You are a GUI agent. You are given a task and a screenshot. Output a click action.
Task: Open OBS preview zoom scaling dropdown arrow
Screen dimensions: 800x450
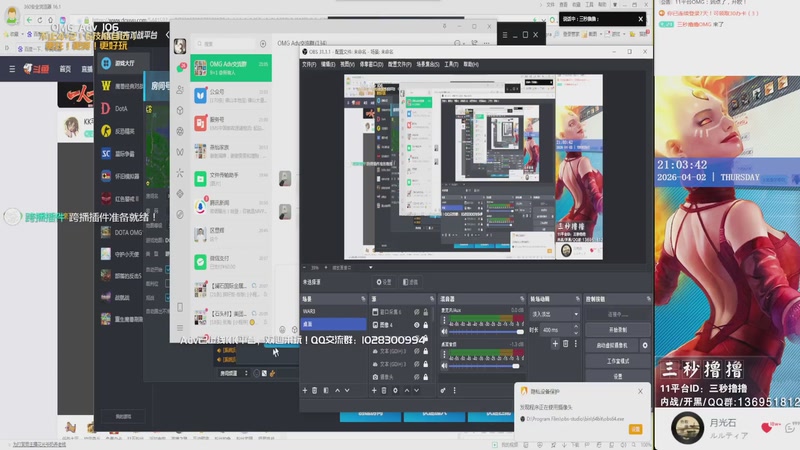[370, 267]
